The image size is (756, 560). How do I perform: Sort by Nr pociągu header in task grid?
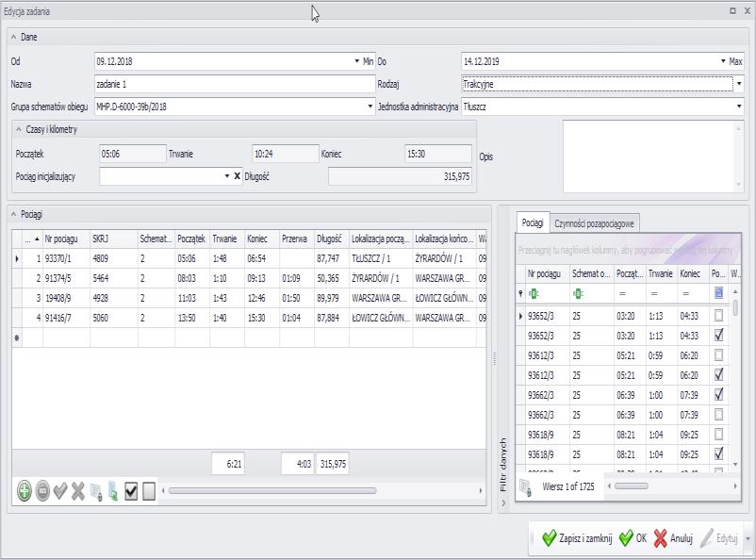pos(66,239)
